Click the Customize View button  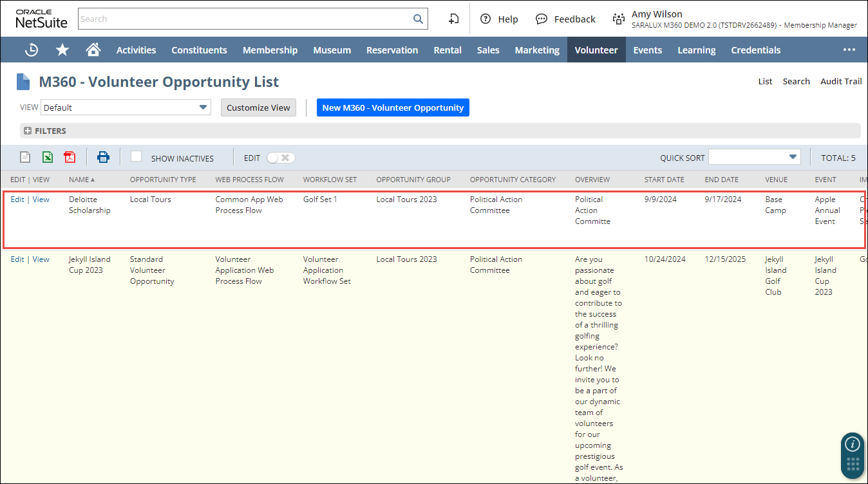258,107
